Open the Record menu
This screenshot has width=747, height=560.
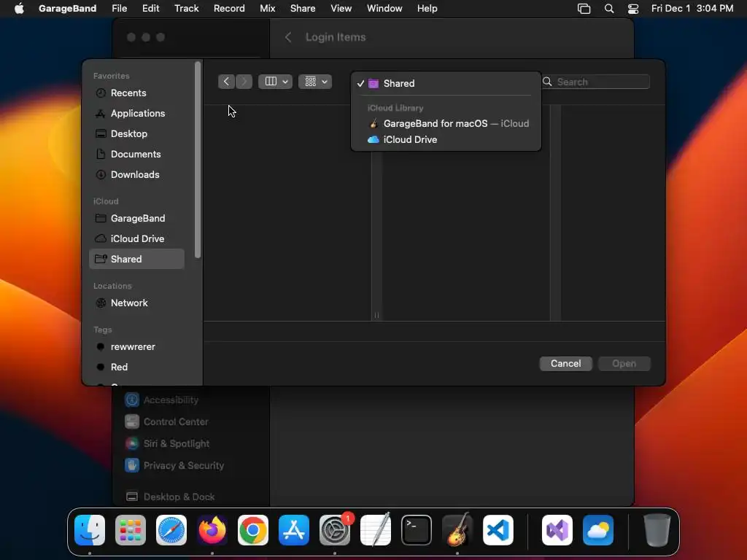click(x=229, y=8)
